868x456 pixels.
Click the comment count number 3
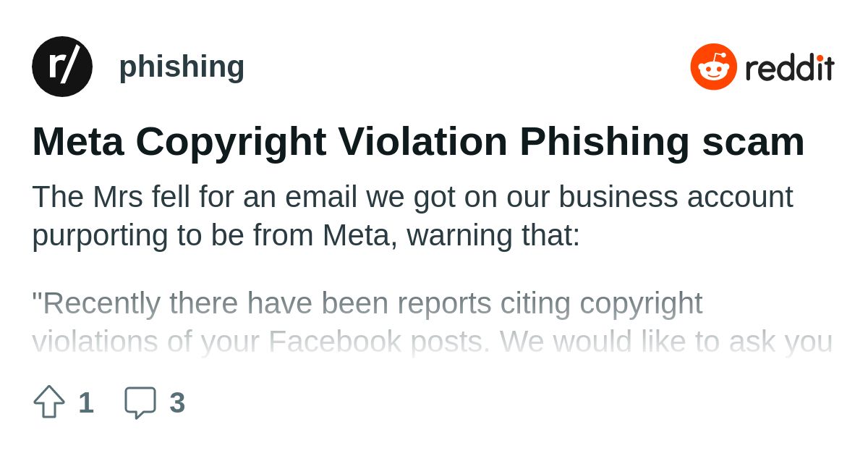177,402
